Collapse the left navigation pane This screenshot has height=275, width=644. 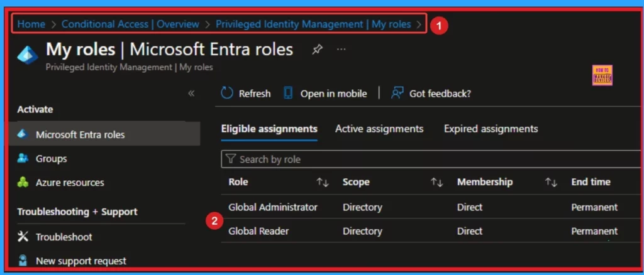click(191, 94)
